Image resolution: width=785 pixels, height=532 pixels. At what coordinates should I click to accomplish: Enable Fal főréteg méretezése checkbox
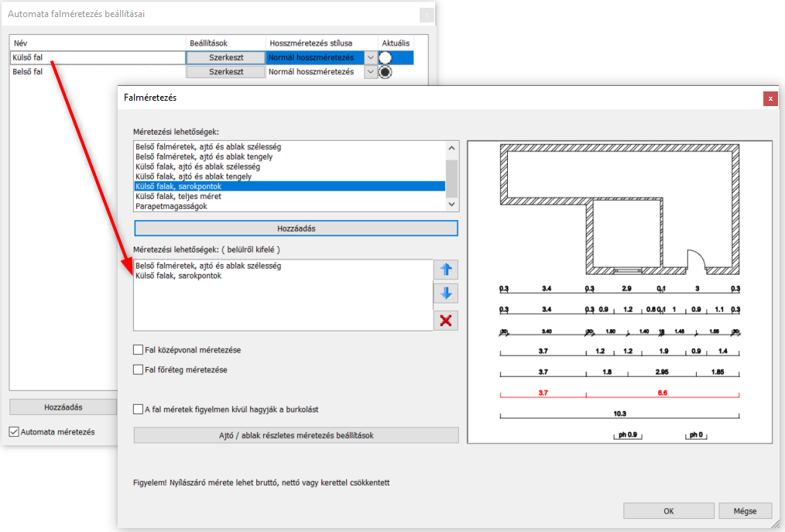point(138,369)
